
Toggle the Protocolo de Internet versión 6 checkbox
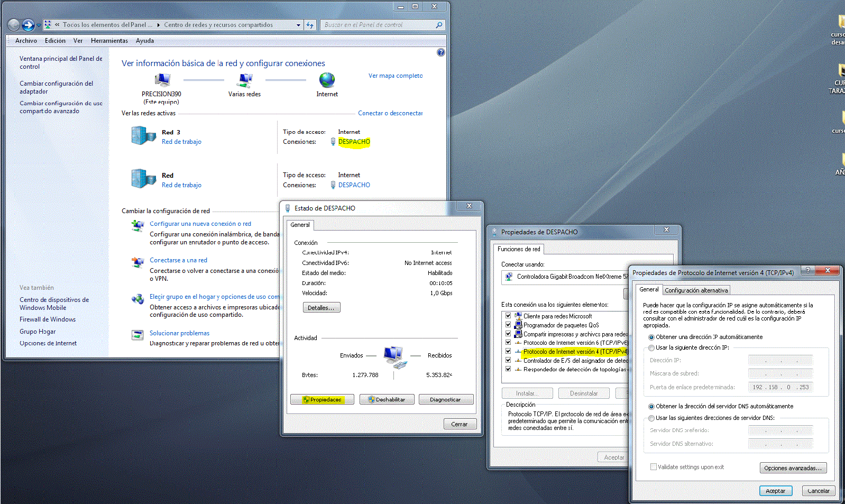tap(508, 343)
